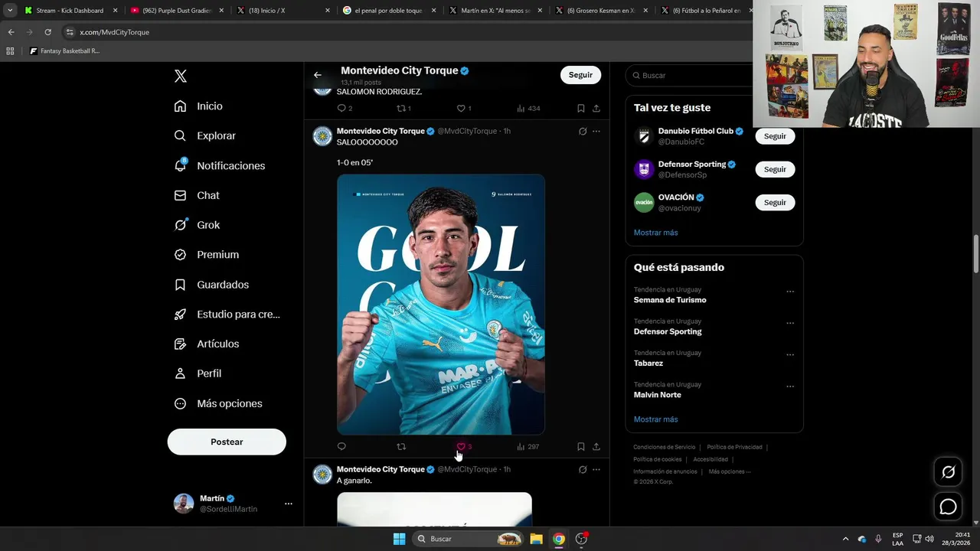The width and height of the screenshot is (980, 551).
Task: Go back with profile header arrow
Action: coord(318,75)
